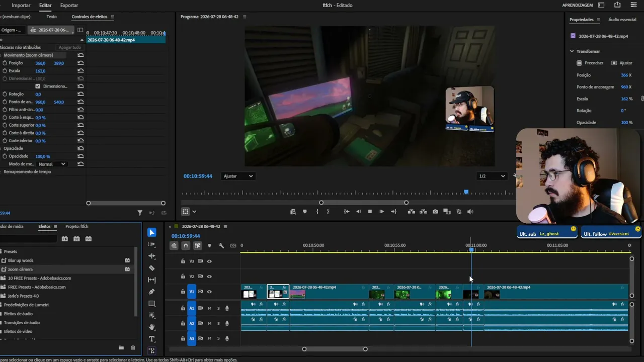Viewport: 644px width, 362px height.
Task: Open the Controles de efeitos panel menu
Action: (112, 17)
